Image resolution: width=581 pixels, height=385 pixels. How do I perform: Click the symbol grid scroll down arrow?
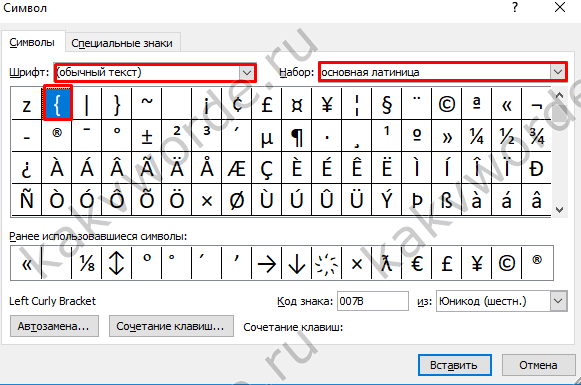coord(560,209)
